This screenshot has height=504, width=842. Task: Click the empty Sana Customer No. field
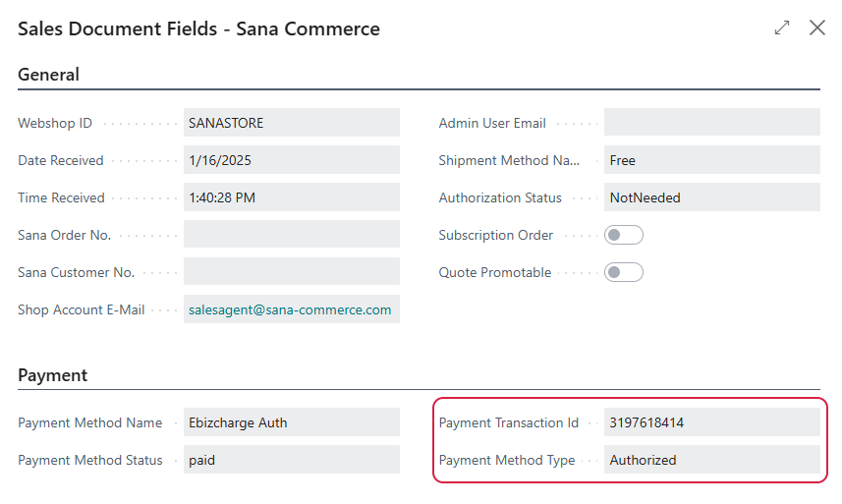click(292, 271)
